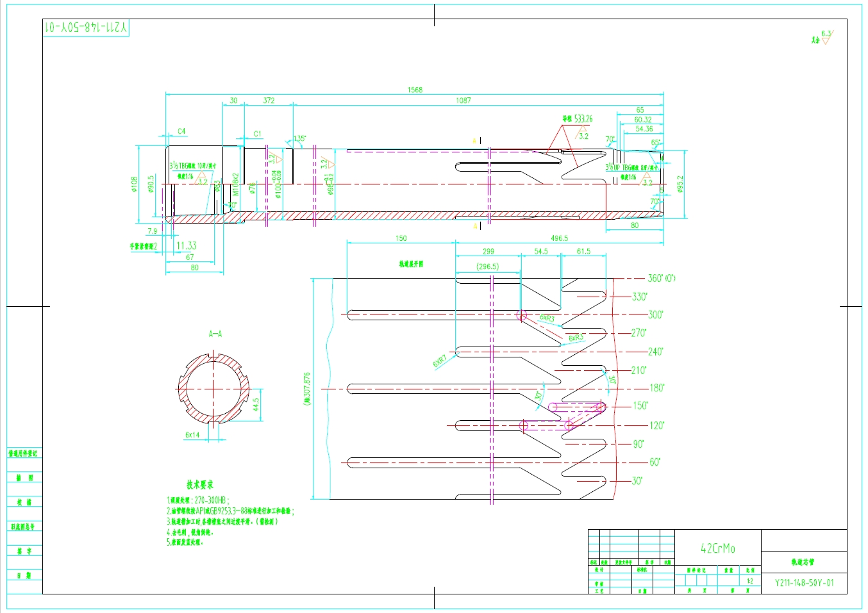Screen dimensions: 868x613
Task: Click the 54.5 dimension
Action: [541, 252]
